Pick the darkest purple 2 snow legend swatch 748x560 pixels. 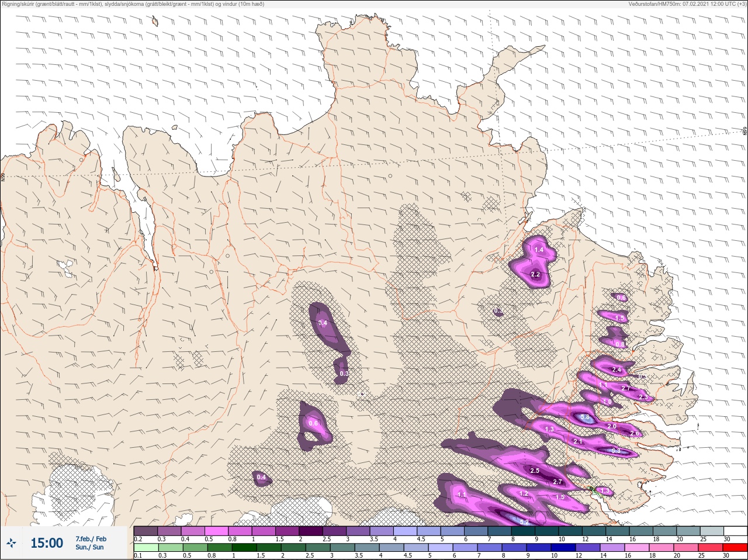pos(310,531)
